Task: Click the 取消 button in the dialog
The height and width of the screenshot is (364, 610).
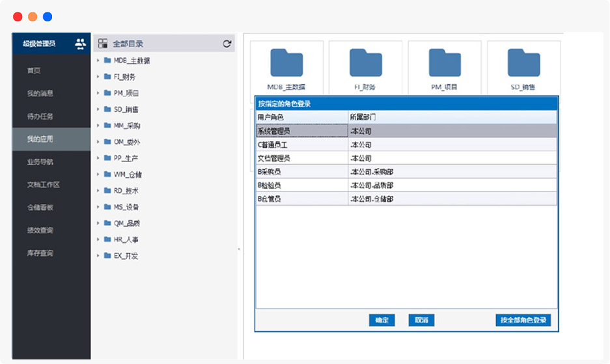Action: click(421, 320)
